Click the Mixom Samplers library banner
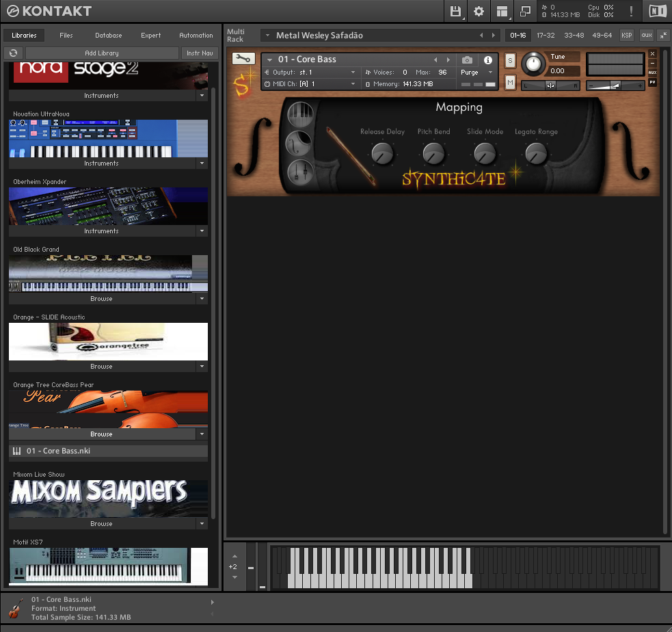The image size is (672, 632). coord(109,498)
